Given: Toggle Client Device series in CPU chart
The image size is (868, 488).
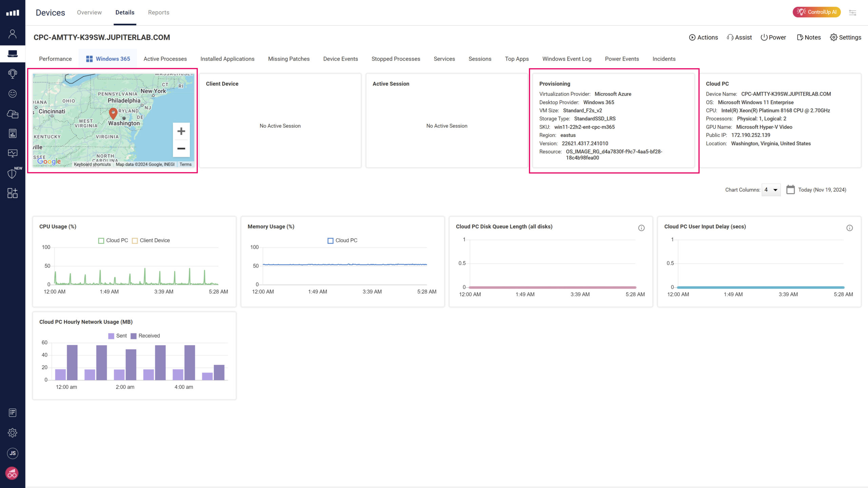Looking at the screenshot, I should (151, 240).
